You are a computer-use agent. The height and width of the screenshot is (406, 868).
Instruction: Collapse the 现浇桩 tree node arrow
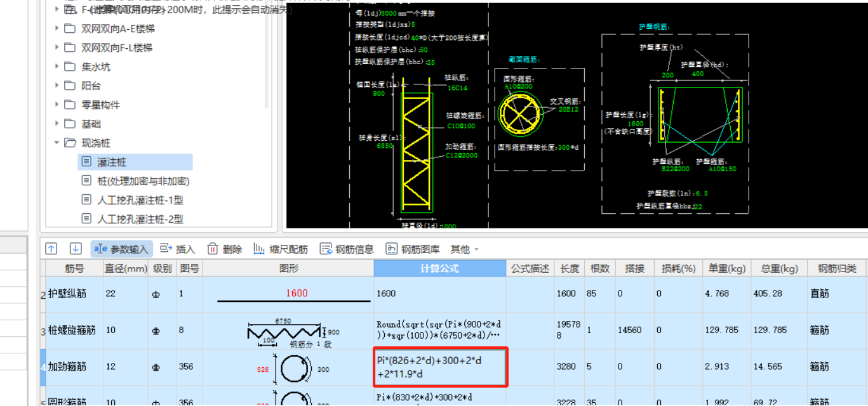57,143
